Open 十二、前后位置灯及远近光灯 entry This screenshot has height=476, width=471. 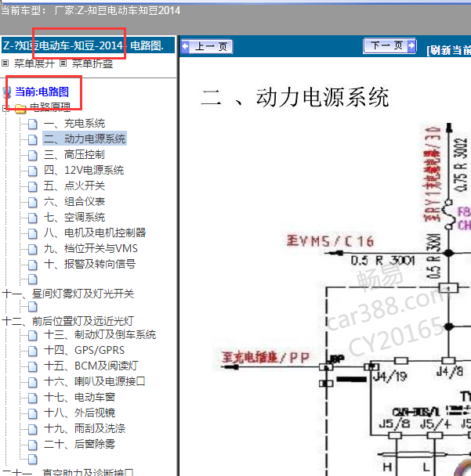pyautogui.click(x=67, y=321)
